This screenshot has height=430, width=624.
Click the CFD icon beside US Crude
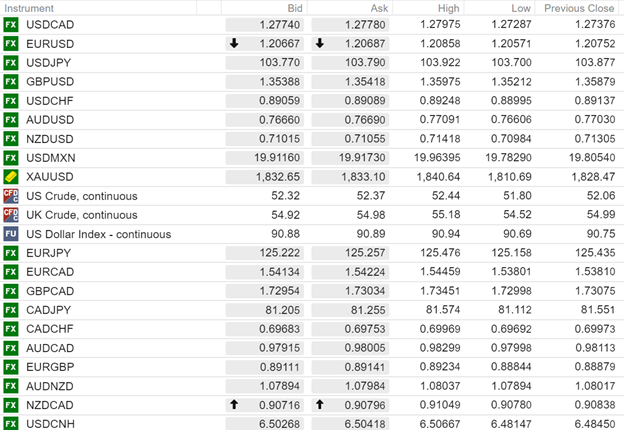pyautogui.click(x=11, y=196)
